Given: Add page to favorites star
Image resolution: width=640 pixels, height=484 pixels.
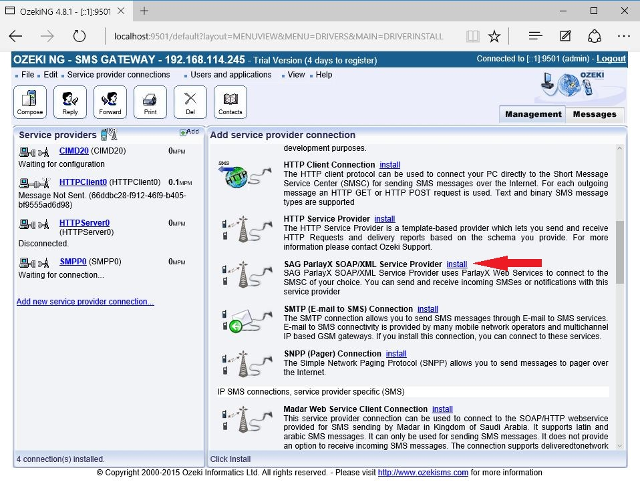Looking at the screenshot, I should [x=494, y=36].
